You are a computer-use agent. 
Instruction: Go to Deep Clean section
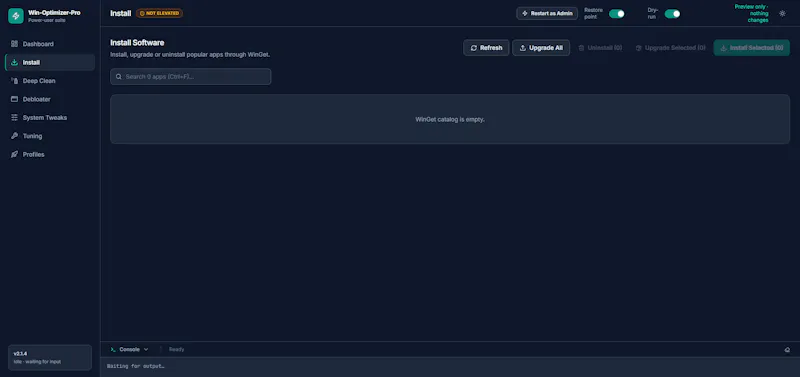(x=50, y=81)
